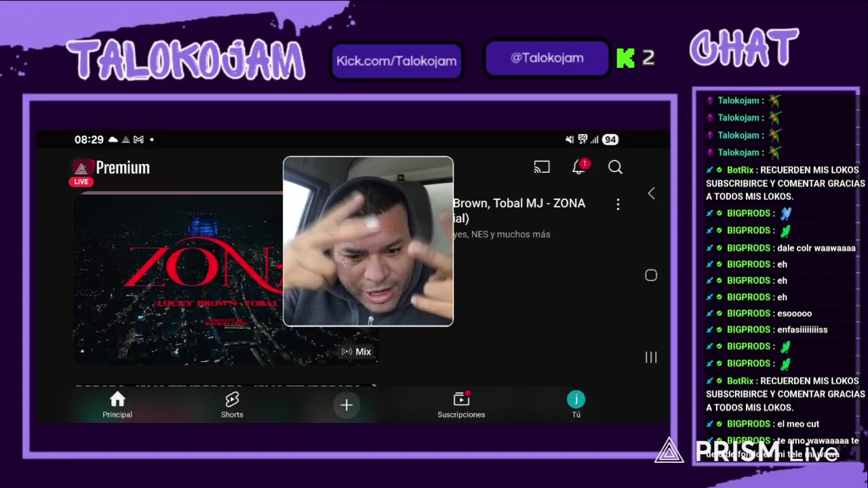The width and height of the screenshot is (868, 488).
Task: Tap the Android back arrow
Action: pos(651,194)
